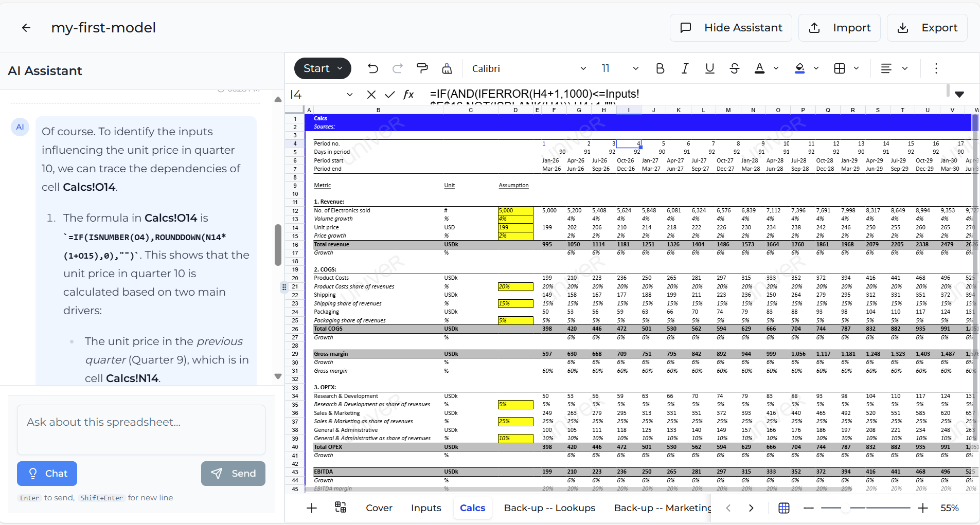Expand the Start menu dropdown

(x=323, y=68)
